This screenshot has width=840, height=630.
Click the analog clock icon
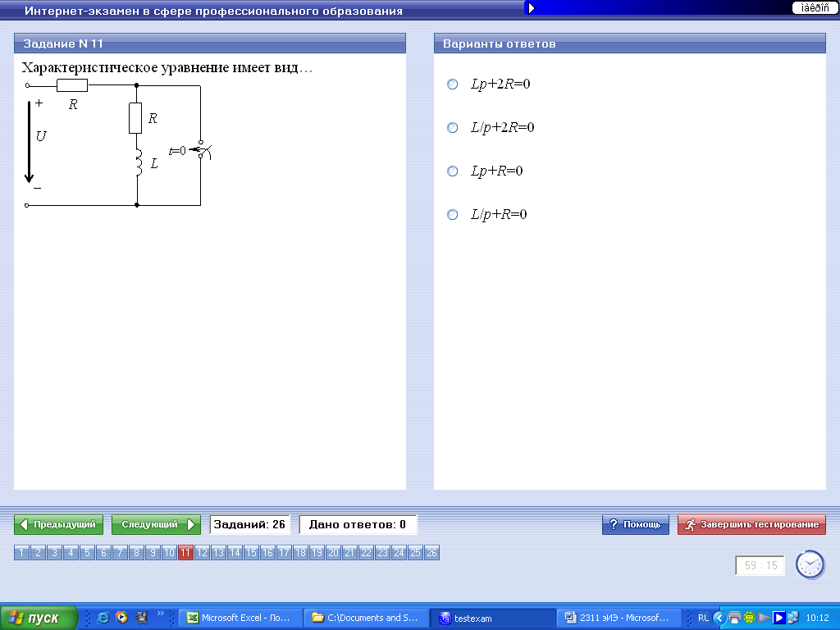(810, 564)
